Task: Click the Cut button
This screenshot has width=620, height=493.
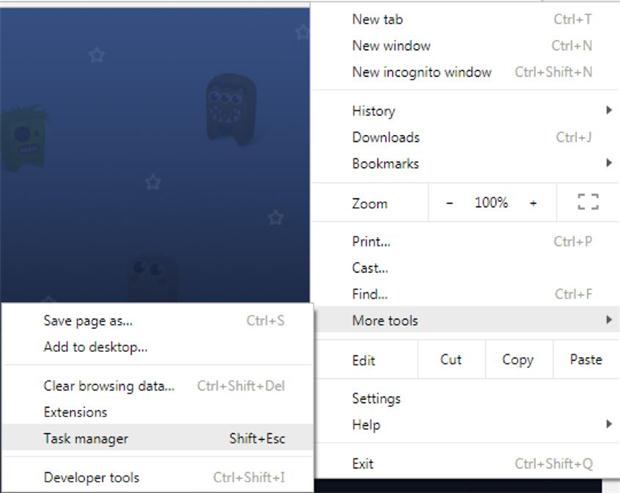Action: tap(451, 359)
